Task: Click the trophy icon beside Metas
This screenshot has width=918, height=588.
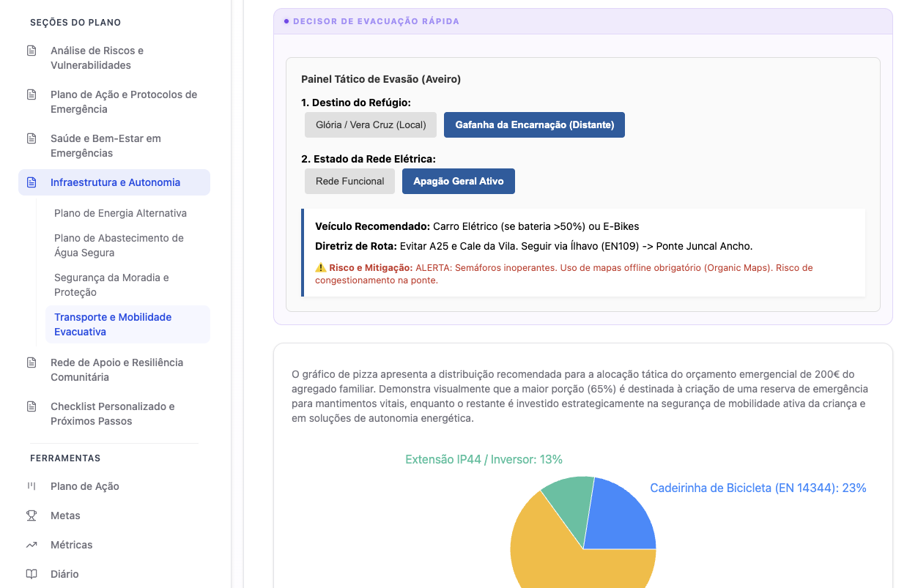Action: coord(32,516)
